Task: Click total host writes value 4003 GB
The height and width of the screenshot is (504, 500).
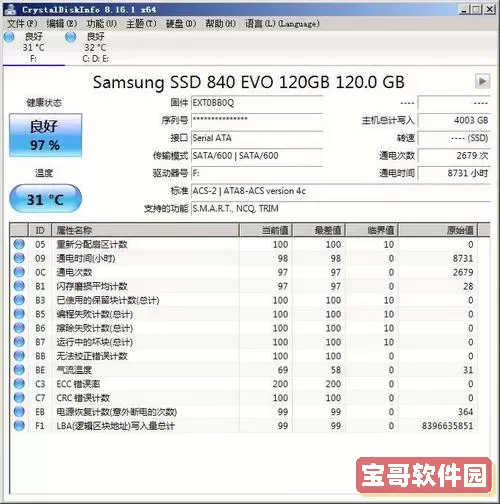Action: click(x=454, y=120)
